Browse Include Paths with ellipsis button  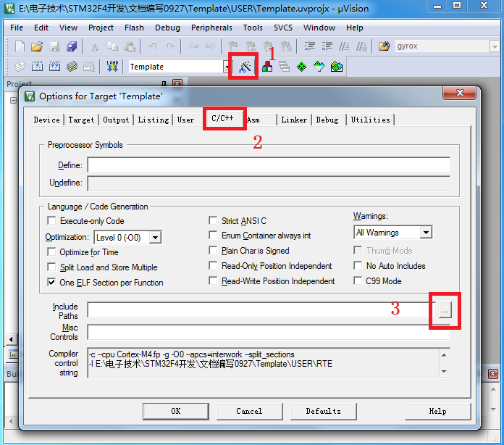pyautogui.click(x=445, y=310)
